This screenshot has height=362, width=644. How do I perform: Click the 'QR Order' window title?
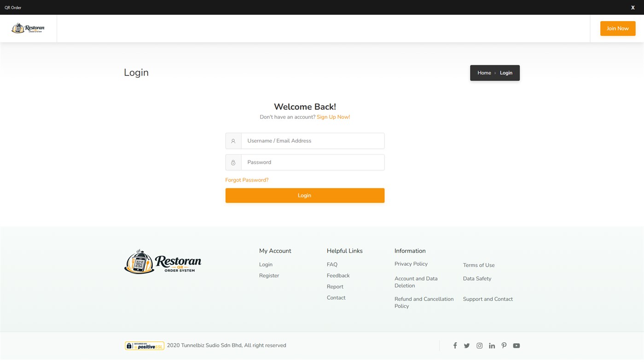[x=13, y=7]
